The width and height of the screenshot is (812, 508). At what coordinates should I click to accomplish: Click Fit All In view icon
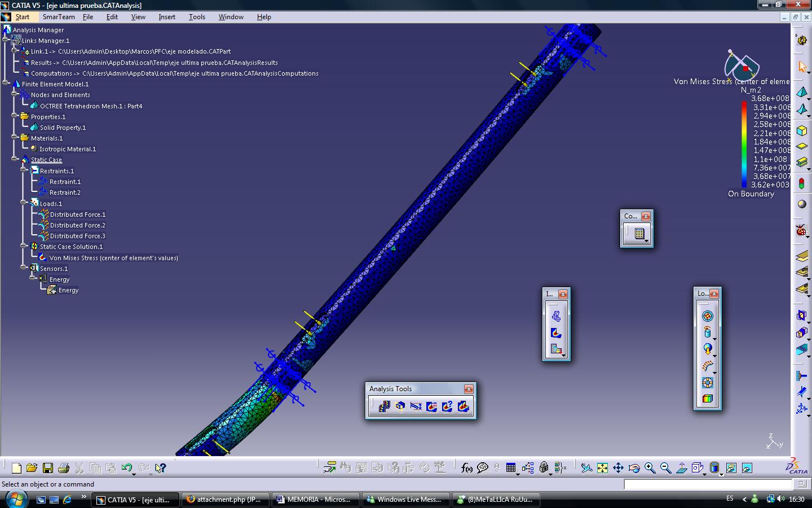(x=603, y=468)
